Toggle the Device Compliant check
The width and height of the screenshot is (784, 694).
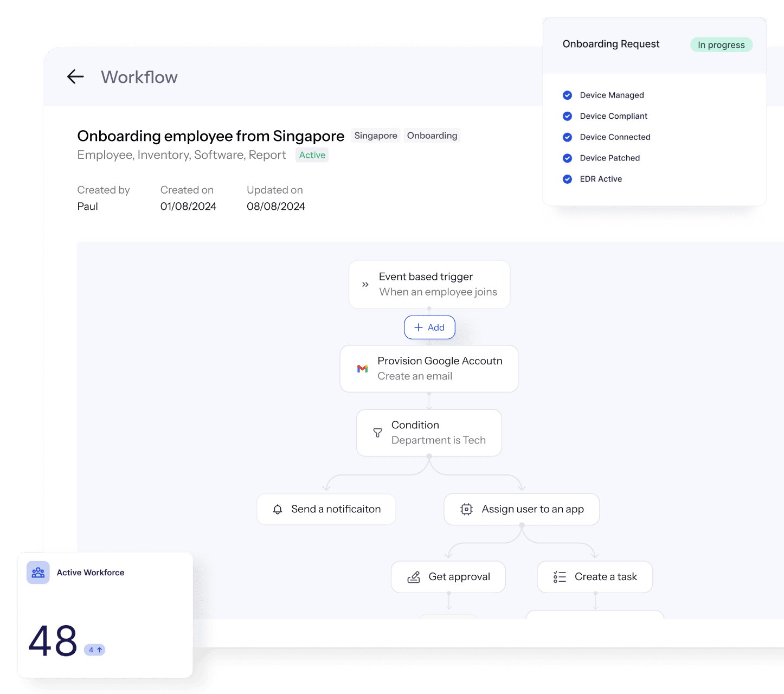pos(567,116)
